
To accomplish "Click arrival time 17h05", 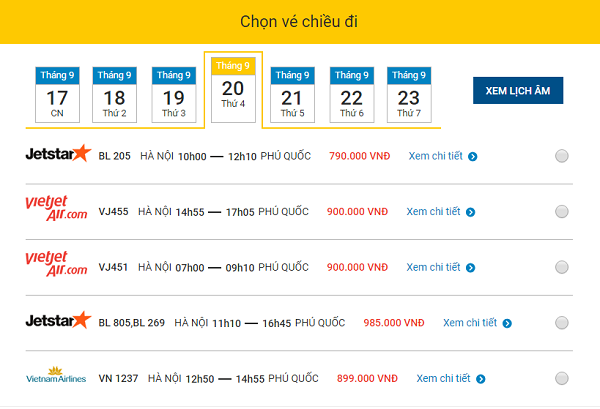I will click(240, 212).
